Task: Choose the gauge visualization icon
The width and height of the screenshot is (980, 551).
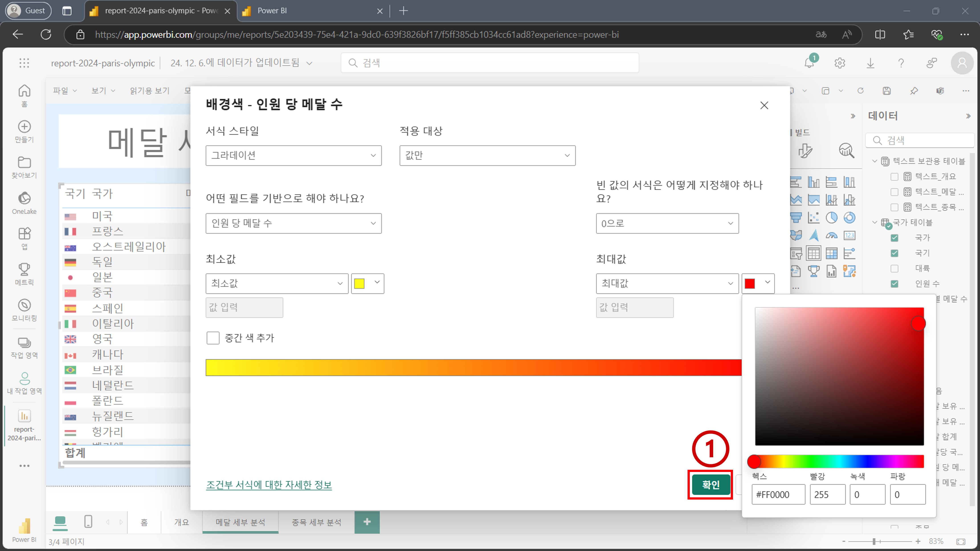Action: (x=832, y=235)
